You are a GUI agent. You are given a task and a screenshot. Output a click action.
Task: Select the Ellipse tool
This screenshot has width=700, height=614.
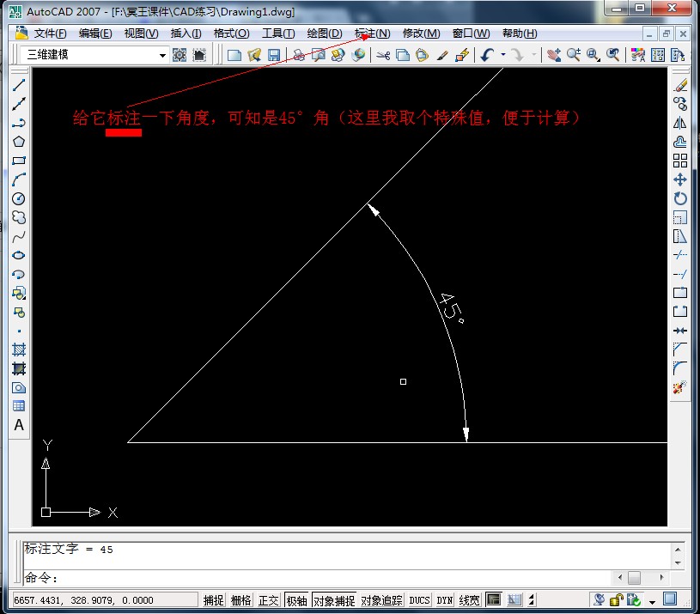coord(19,255)
